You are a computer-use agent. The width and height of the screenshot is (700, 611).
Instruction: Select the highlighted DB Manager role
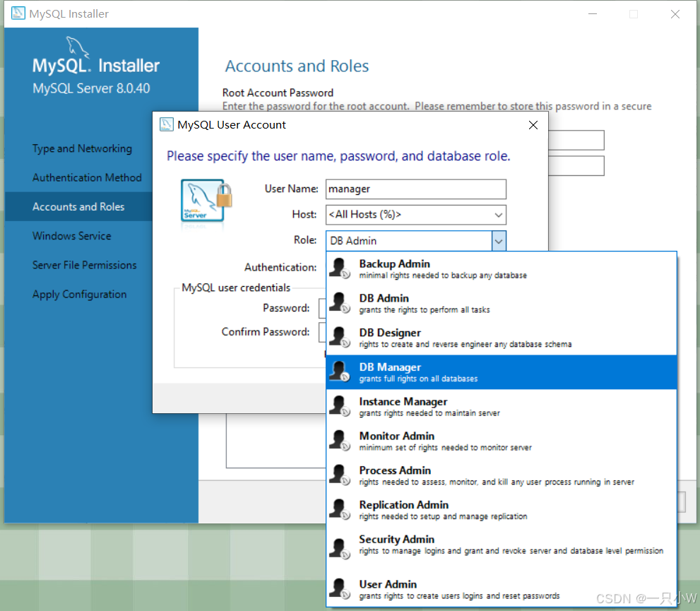(502, 372)
